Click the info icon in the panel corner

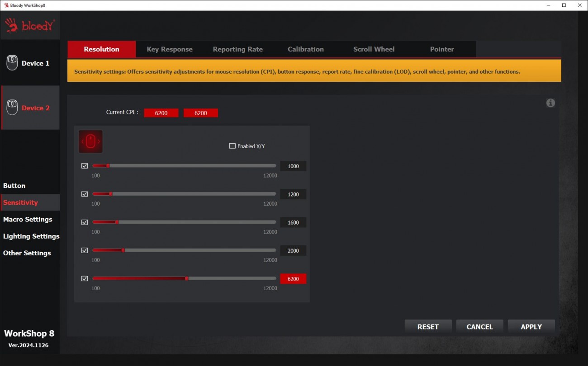coord(550,103)
